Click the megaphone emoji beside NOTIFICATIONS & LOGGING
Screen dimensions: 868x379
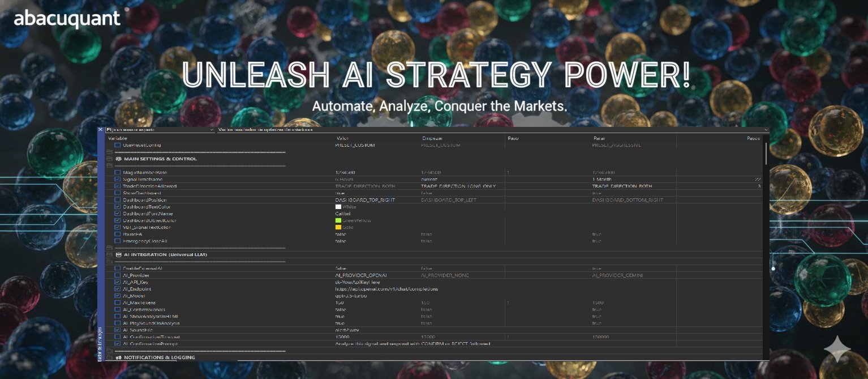click(118, 357)
